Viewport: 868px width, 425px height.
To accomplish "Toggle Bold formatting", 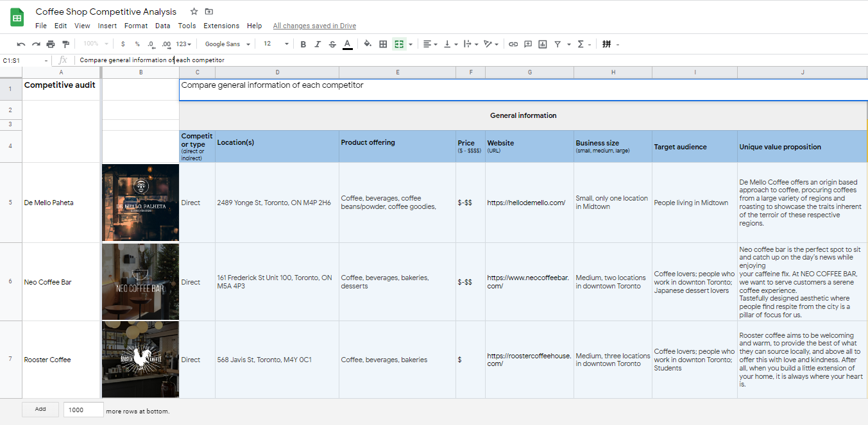I will click(303, 44).
